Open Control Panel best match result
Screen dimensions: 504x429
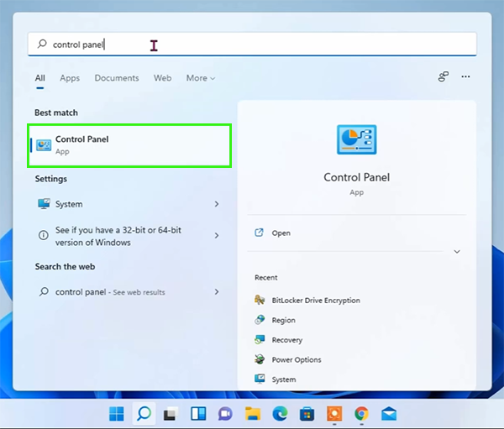(129, 145)
